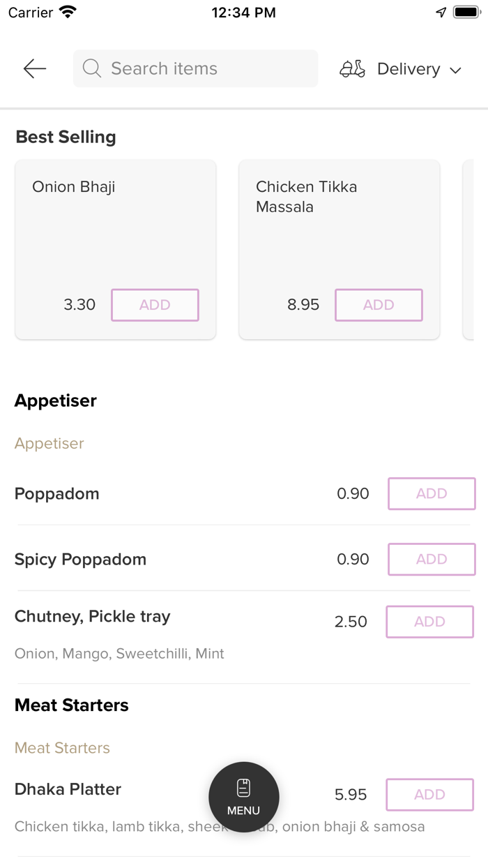Select the Appetiser subcategory label
This screenshot has height=868, width=488.
click(x=49, y=444)
